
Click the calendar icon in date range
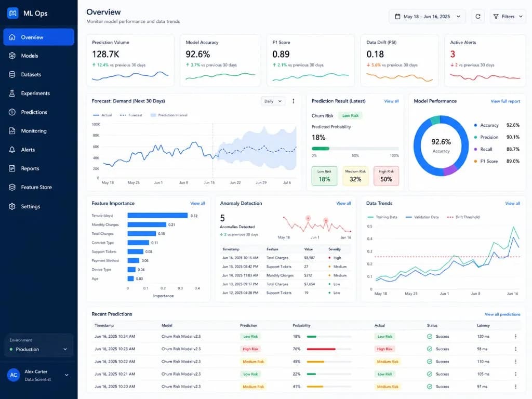coord(397,16)
